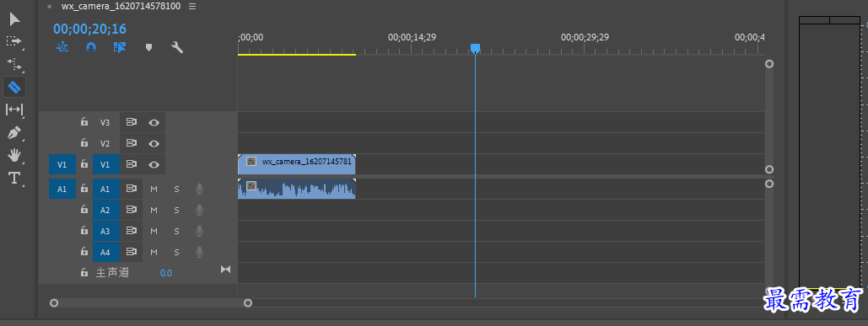Toggle sync lock on V3 track
The image size is (868, 326).
132,122
